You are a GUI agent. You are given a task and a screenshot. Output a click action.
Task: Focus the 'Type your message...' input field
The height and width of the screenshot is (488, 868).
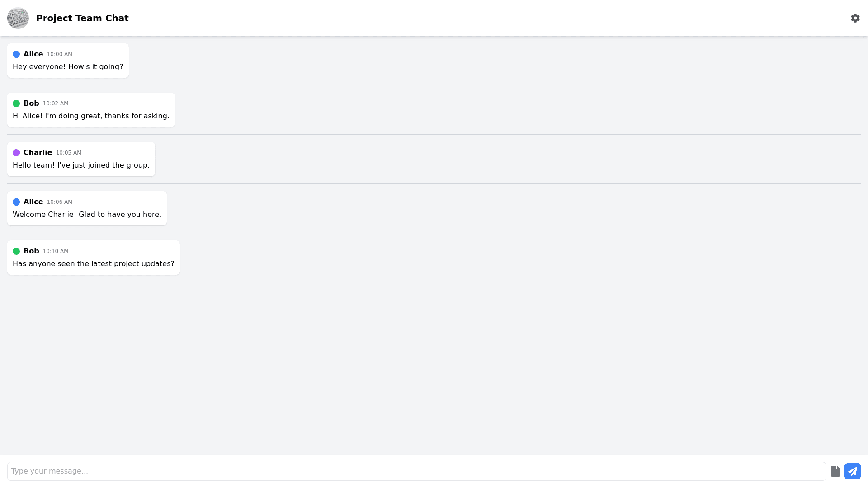(x=416, y=471)
